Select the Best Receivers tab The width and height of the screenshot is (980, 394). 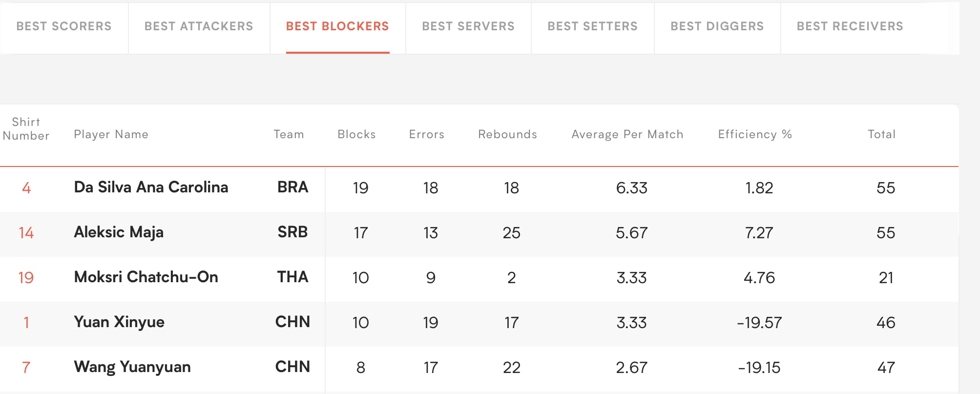click(850, 26)
